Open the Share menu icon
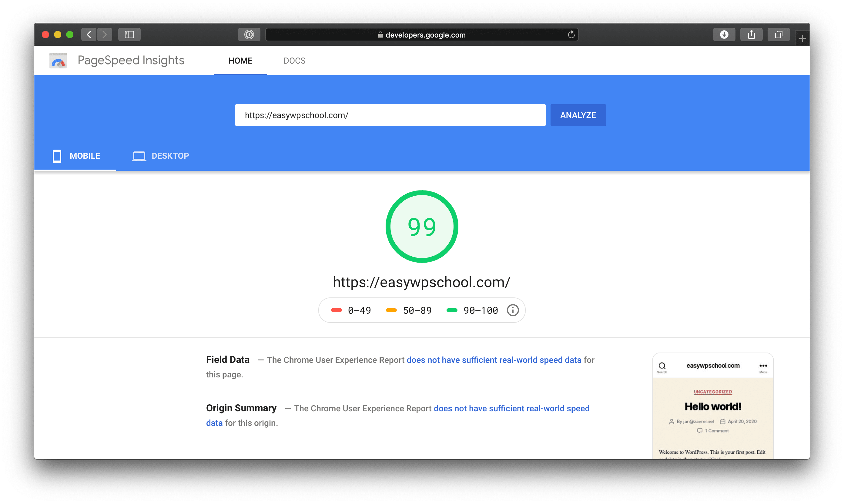Viewport: 844px width, 504px height. tap(751, 34)
